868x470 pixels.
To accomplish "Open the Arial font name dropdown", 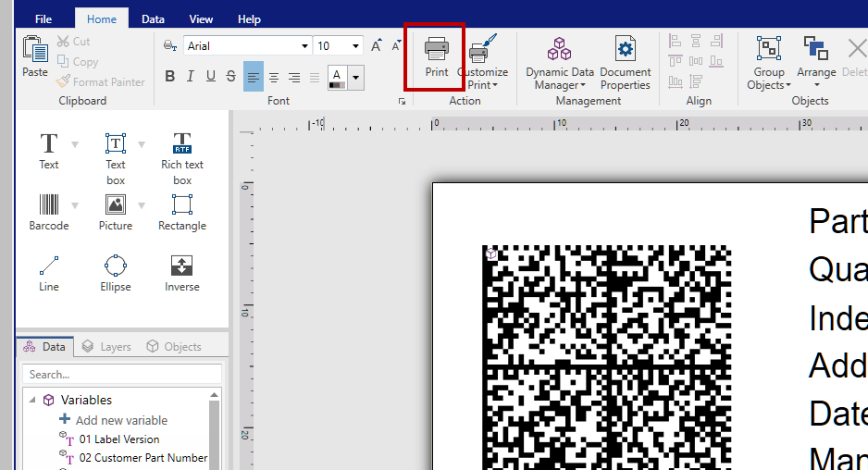I will [304, 45].
